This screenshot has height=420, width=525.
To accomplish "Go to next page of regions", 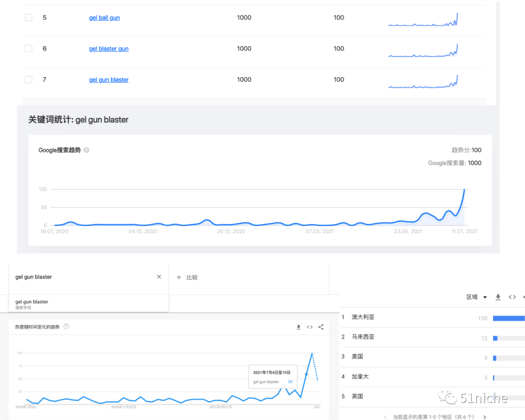I will tap(485, 417).
